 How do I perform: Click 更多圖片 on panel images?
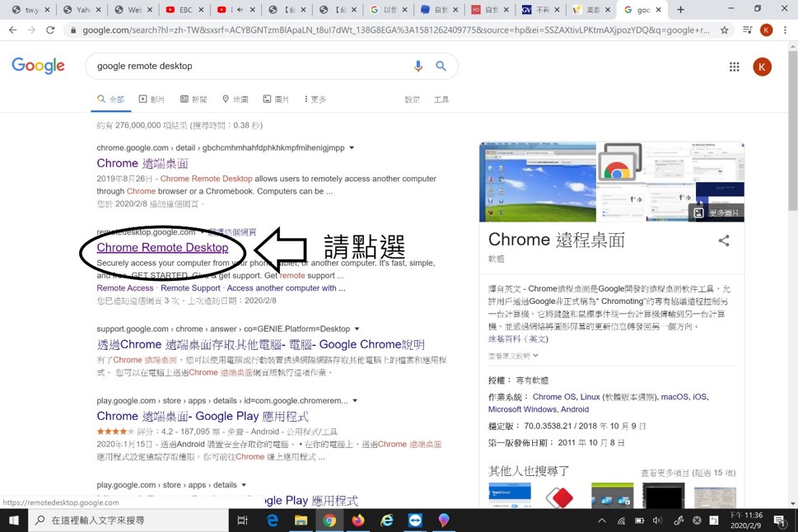click(x=716, y=212)
